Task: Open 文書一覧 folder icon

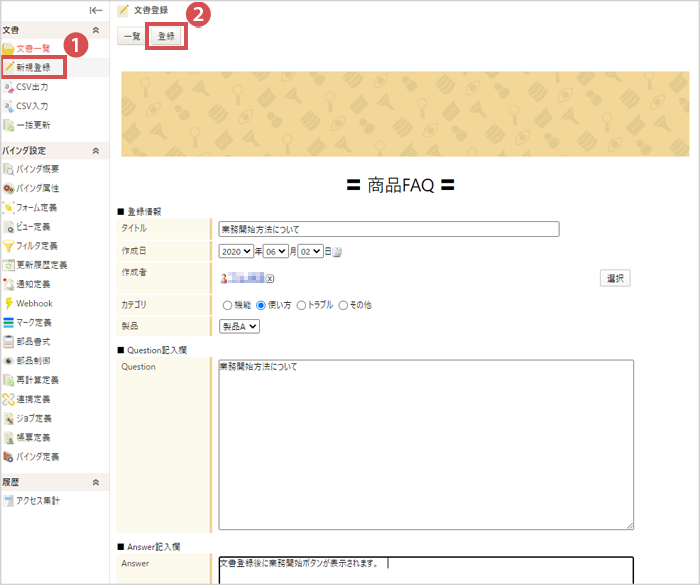Action: [8, 48]
